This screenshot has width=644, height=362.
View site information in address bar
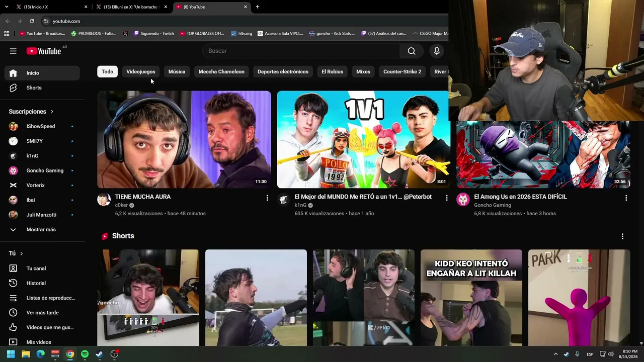[x=46, y=21]
